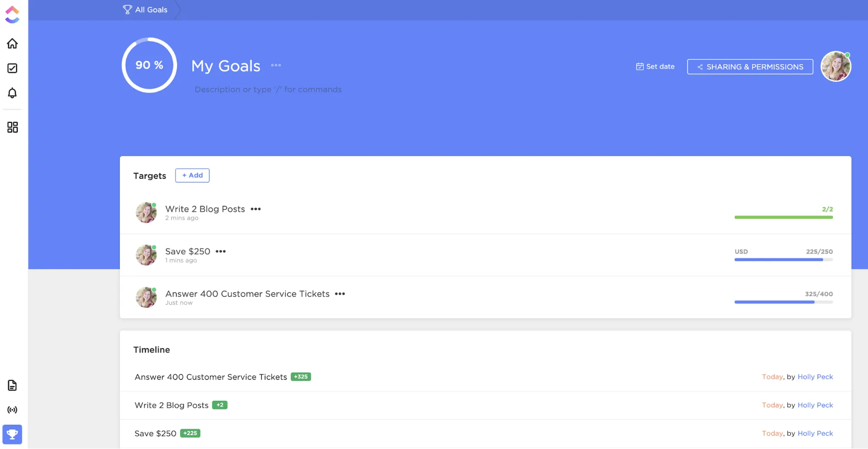Open the Dashboards grid icon

(12, 127)
